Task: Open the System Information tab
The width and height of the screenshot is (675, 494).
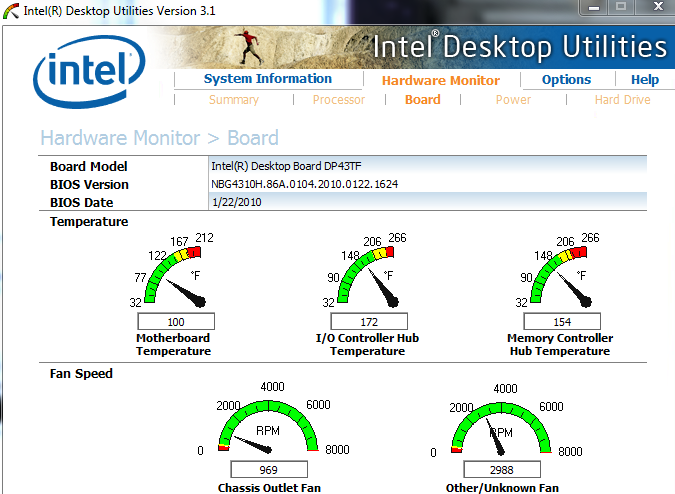Action: 267,79
